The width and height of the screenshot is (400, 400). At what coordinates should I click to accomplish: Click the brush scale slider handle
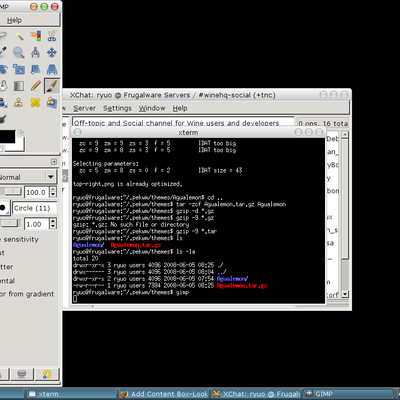11,223
